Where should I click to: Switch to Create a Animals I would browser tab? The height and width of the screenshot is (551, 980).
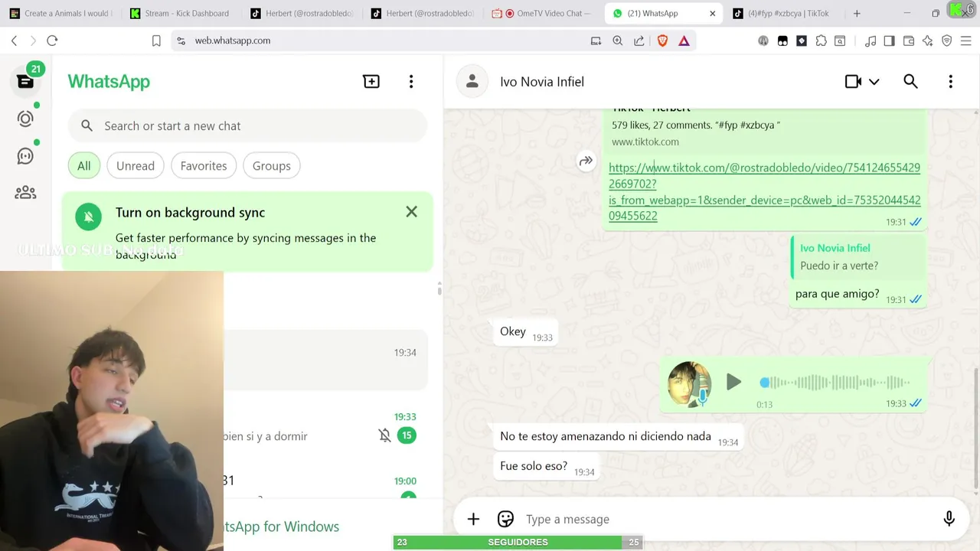click(61, 13)
